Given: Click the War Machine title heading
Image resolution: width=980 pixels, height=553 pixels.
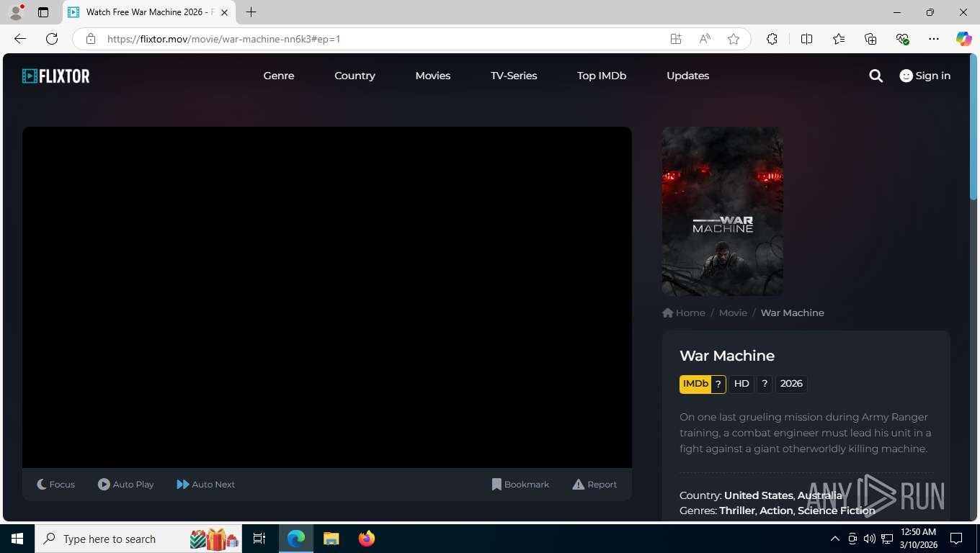Looking at the screenshot, I should [727, 356].
